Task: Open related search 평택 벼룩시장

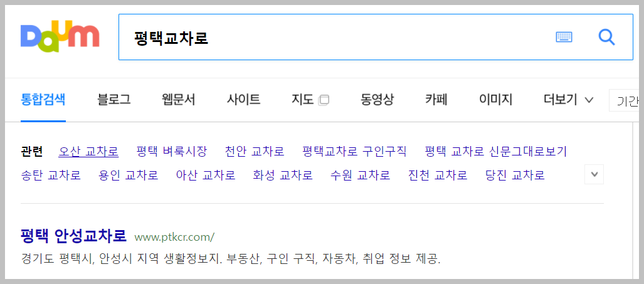Action: 172,152
